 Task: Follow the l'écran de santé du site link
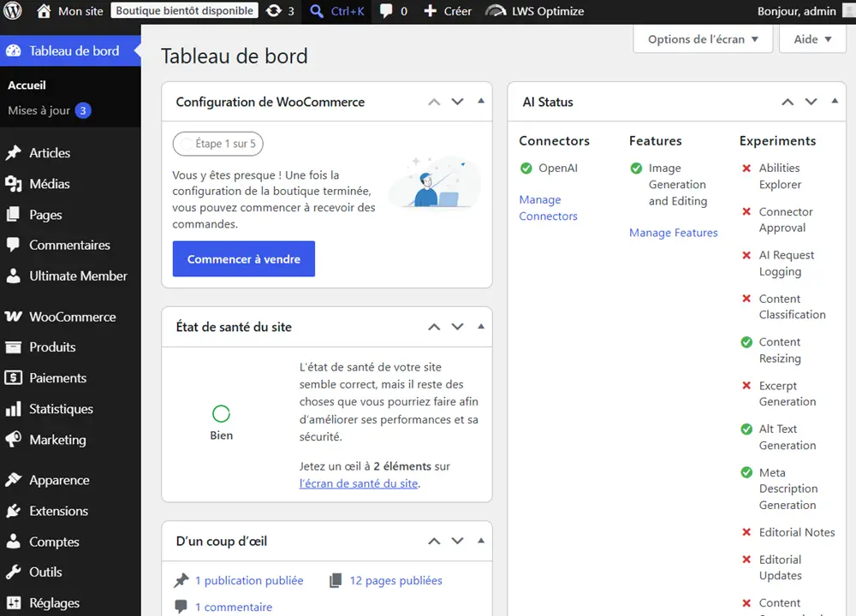tap(359, 483)
